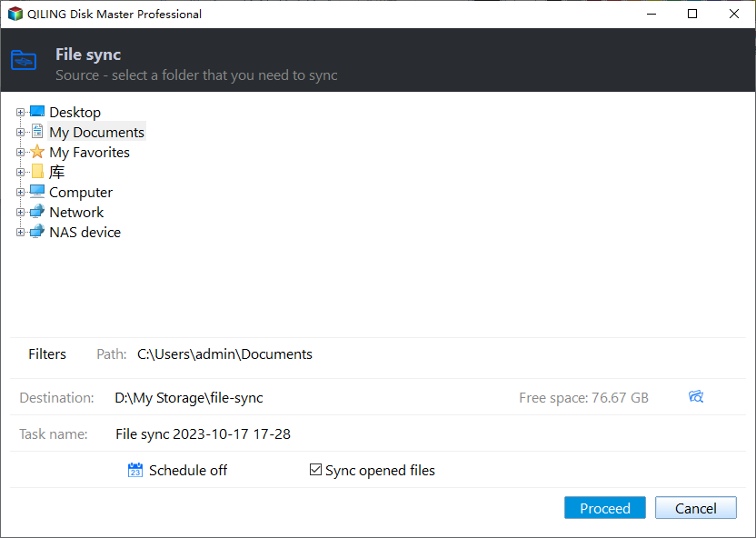
Task: Toggle the Sync opened files checkbox
Action: [x=315, y=470]
